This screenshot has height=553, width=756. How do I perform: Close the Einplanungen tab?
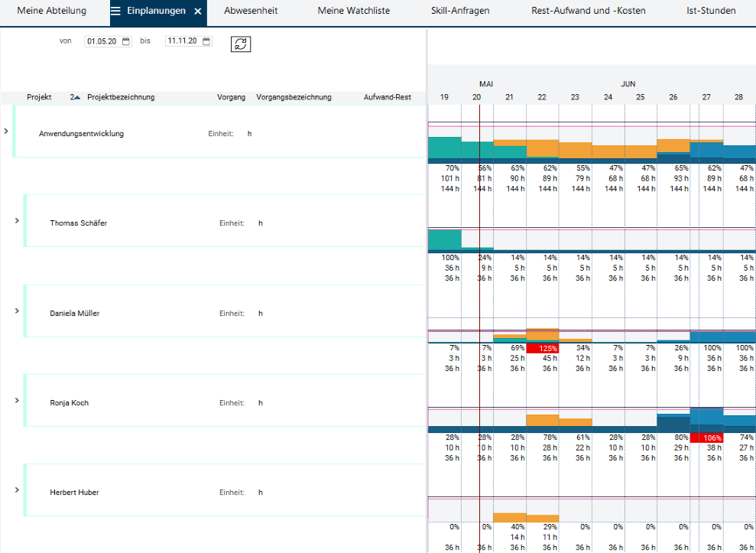[x=197, y=11]
